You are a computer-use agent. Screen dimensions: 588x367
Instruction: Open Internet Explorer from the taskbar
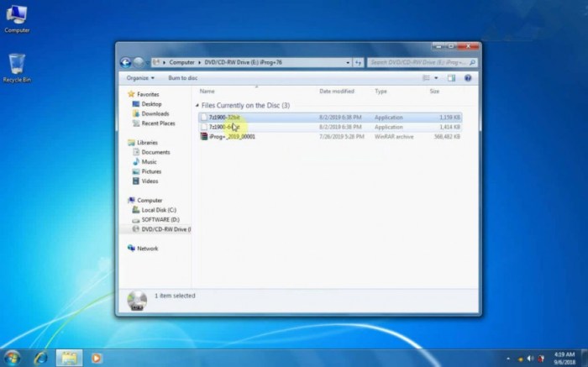pos(40,358)
